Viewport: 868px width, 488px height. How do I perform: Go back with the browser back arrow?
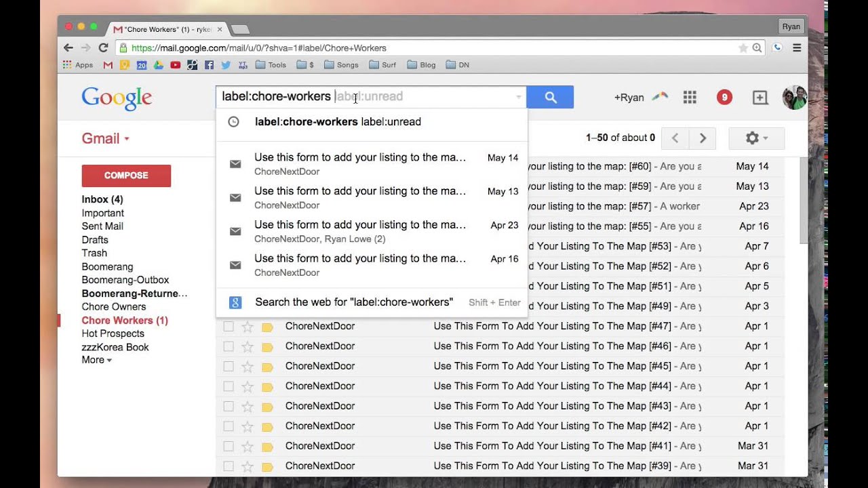68,48
